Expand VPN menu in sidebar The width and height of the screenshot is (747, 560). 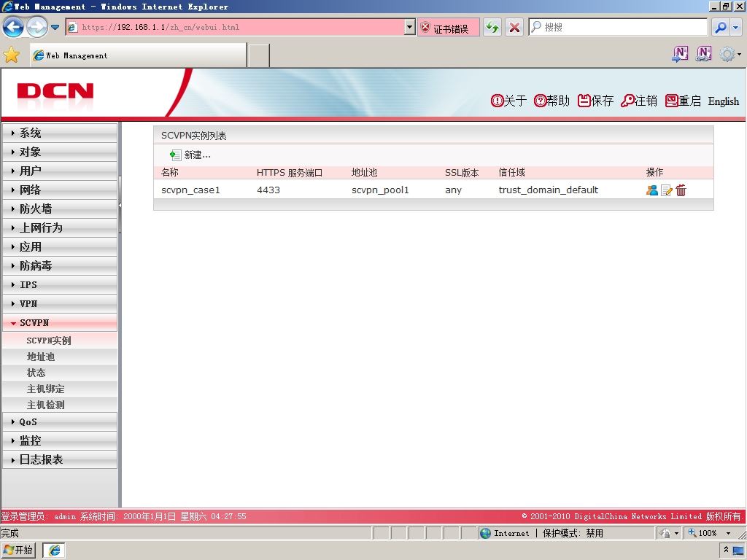tap(60, 304)
